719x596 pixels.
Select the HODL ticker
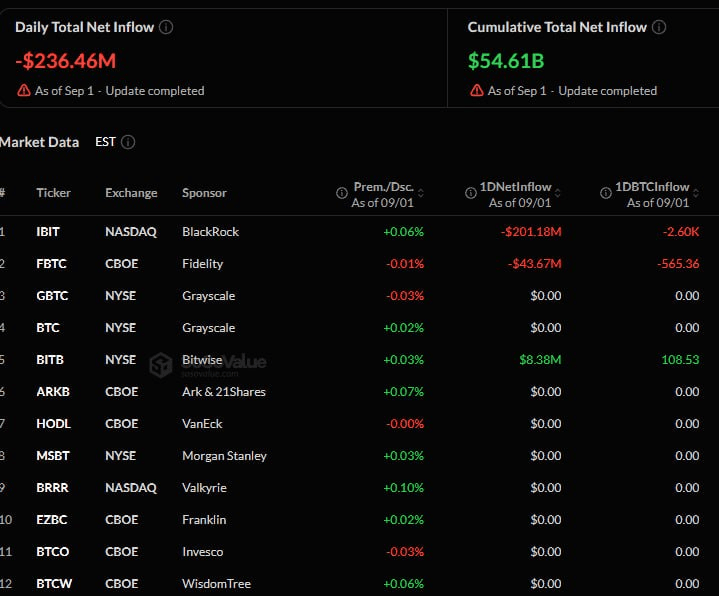(53, 424)
